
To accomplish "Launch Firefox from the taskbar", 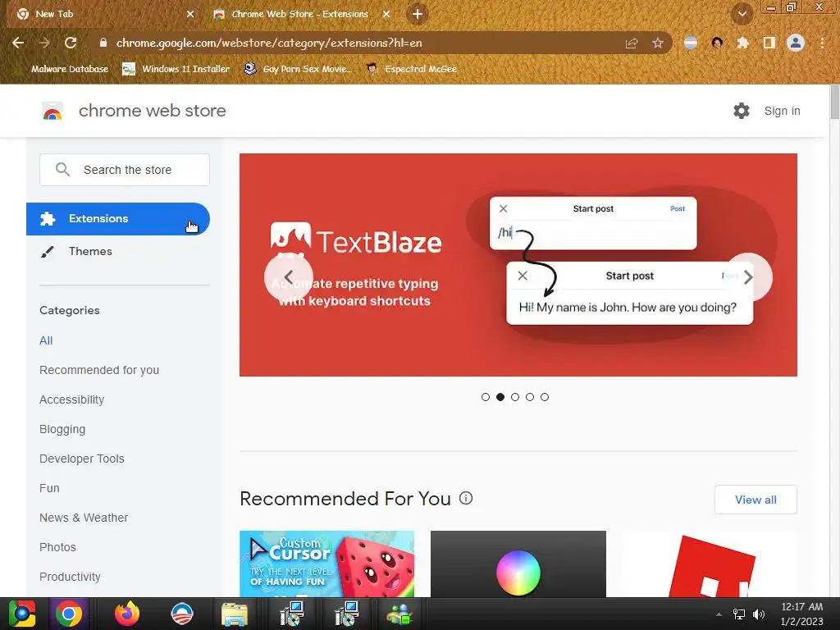I will [127, 614].
